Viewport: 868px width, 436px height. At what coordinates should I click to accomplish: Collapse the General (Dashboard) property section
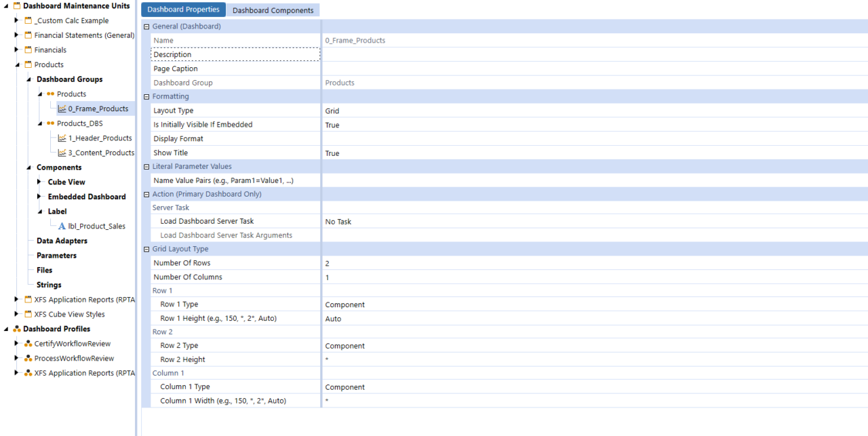tap(146, 26)
